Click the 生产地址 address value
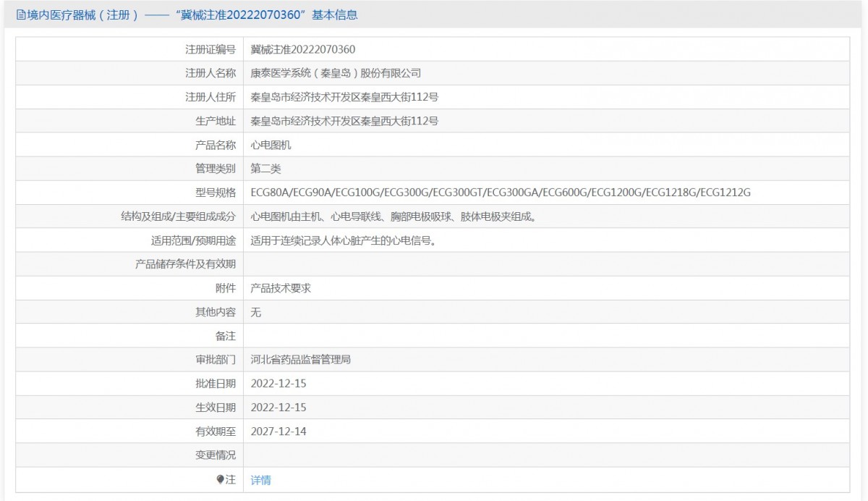 (x=344, y=121)
